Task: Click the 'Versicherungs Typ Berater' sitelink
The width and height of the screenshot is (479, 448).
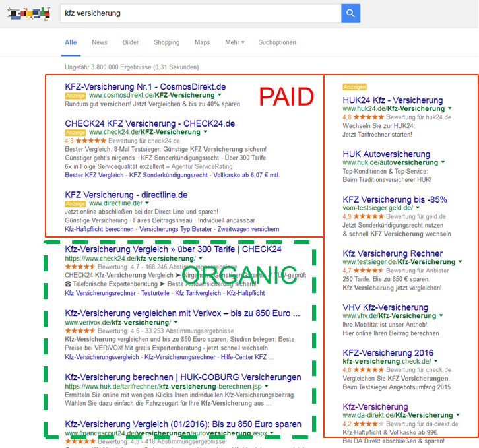Action: (x=176, y=229)
